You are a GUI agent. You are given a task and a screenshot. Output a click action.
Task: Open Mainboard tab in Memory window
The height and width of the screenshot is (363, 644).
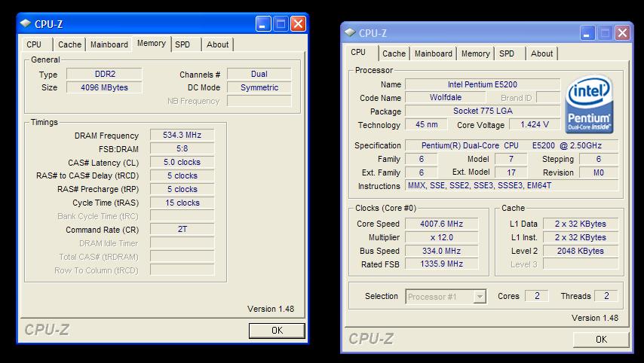tap(109, 44)
